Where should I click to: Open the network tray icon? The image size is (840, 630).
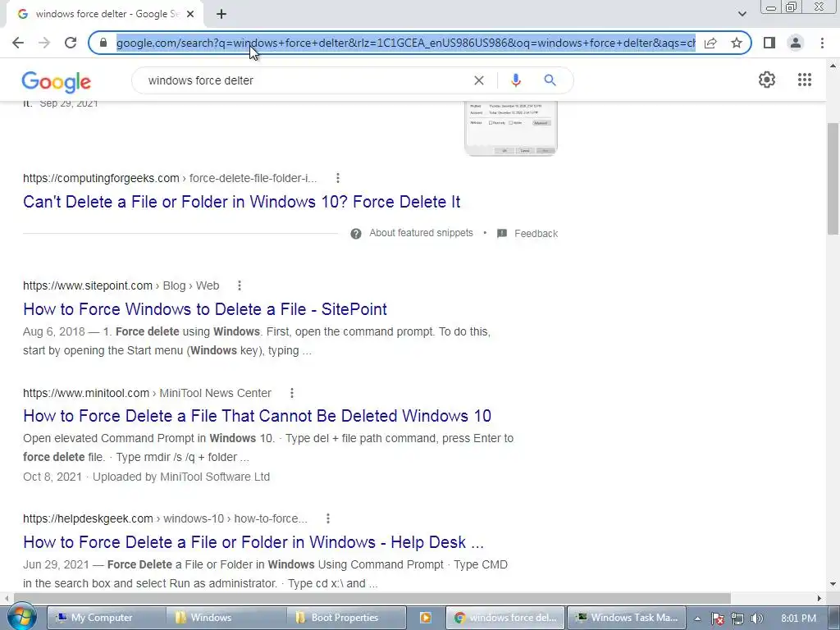[737, 619]
